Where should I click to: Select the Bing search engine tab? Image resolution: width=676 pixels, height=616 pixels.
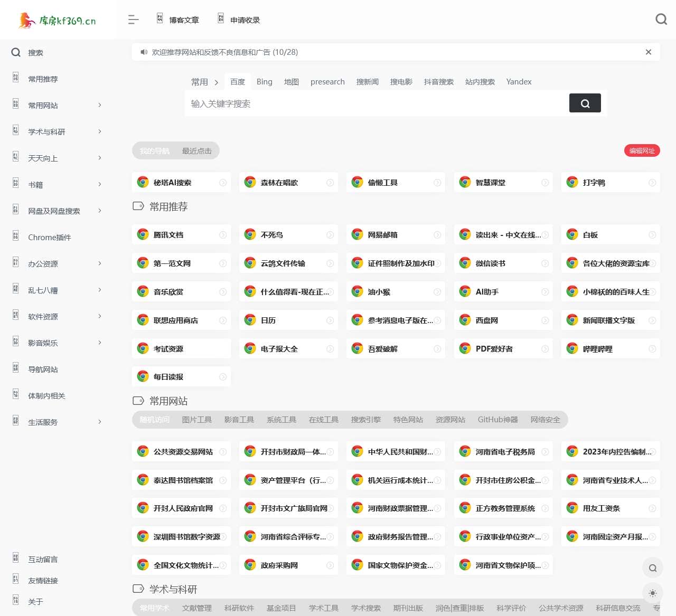pyautogui.click(x=264, y=82)
